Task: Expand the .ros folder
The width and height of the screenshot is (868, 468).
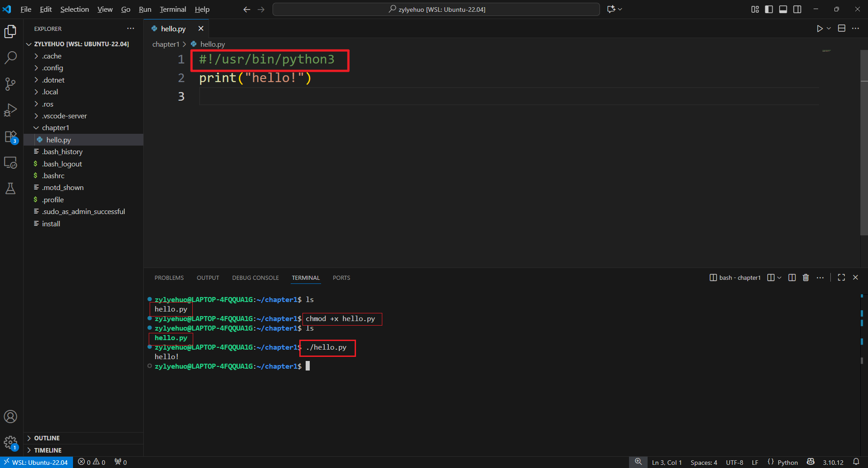Action: [x=83, y=104]
